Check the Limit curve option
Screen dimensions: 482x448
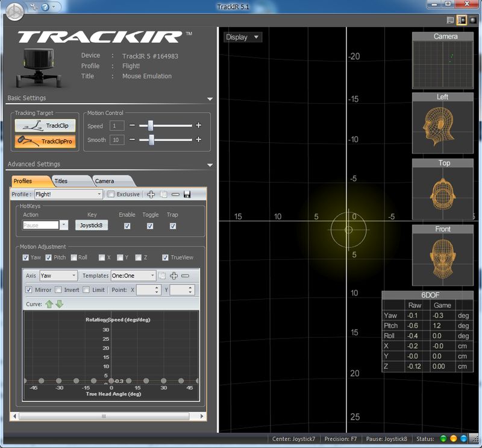click(x=86, y=290)
